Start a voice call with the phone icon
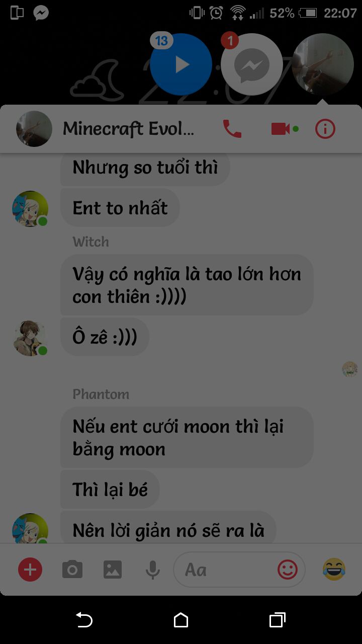362x644 pixels. click(x=232, y=129)
